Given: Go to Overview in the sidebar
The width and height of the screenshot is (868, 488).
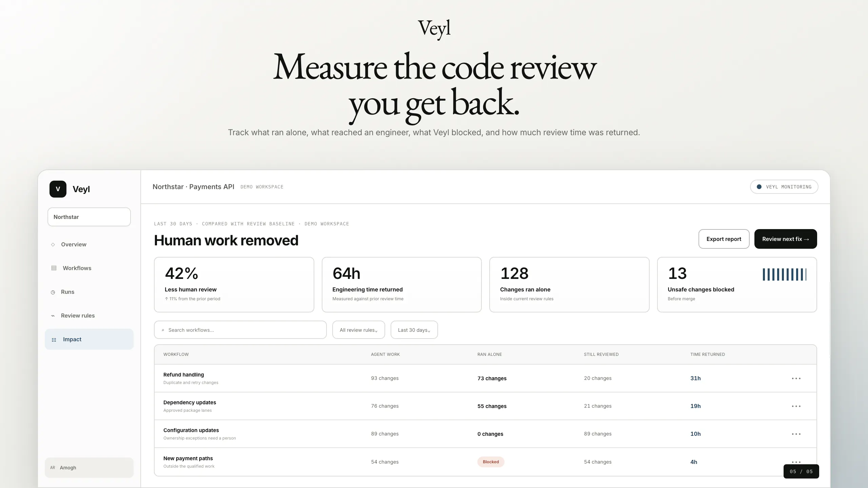Looking at the screenshot, I should tap(89, 244).
